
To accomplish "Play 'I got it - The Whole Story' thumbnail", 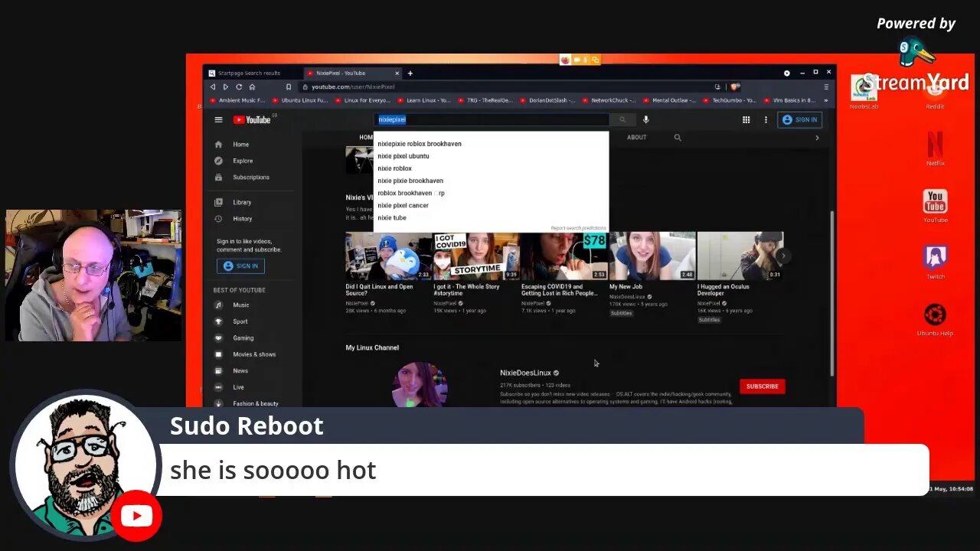I will (477, 256).
